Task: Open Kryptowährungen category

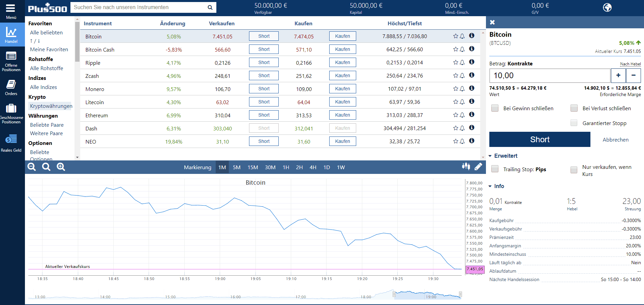Action: click(51, 106)
